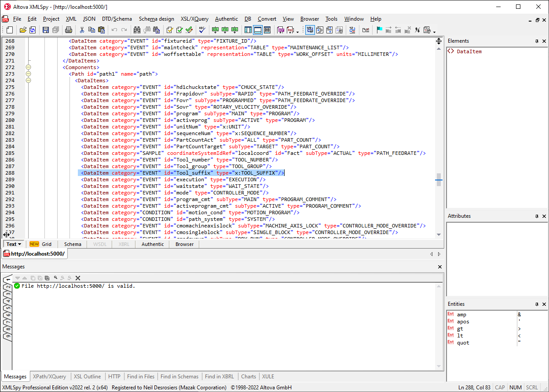The width and height of the screenshot is (549, 392).
Task: Toggle the project window layout icon
Action: (x=248, y=30)
